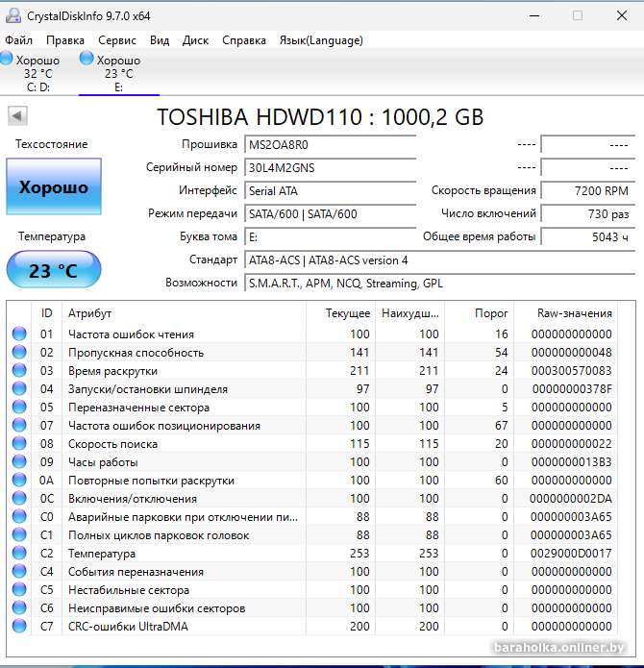The height and width of the screenshot is (668, 644).
Task: Select the Нестабильные сектора row
Action: click(x=312, y=590)
